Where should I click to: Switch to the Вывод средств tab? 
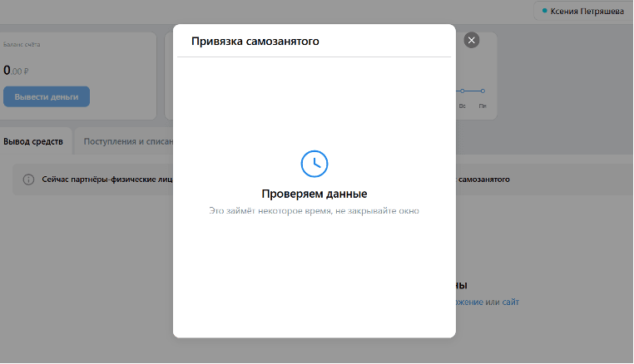pyautogui.click(x=33, y=141)
